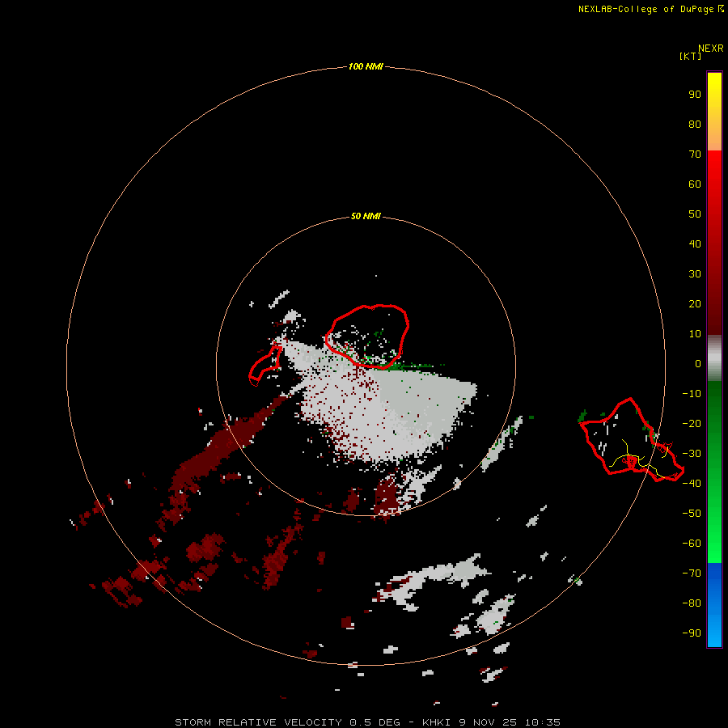Click the KT units label above the color scale
The height and width of the screenshot is (728, 728).
tap(690, 56)
